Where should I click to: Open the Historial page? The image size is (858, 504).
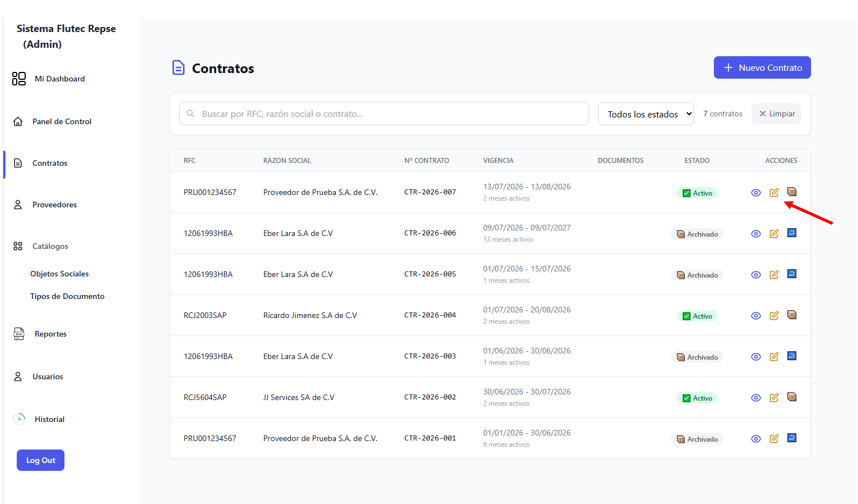point(39,419)
